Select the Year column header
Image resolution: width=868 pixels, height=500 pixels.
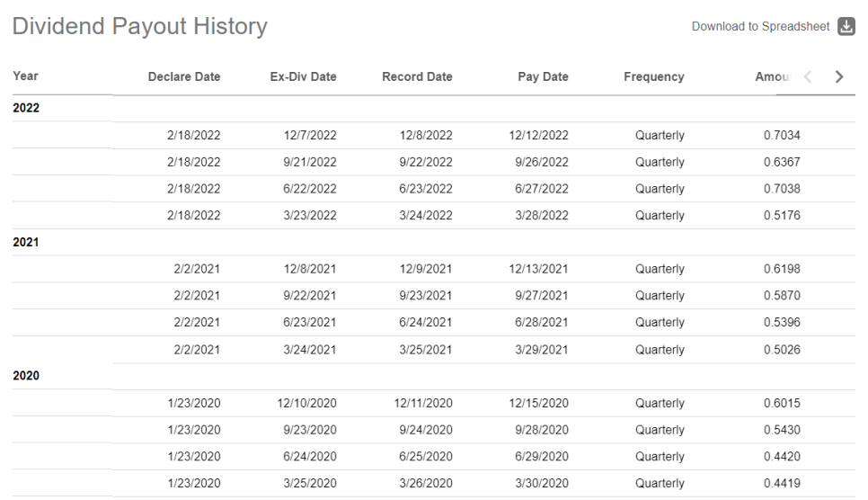(25, 76)
